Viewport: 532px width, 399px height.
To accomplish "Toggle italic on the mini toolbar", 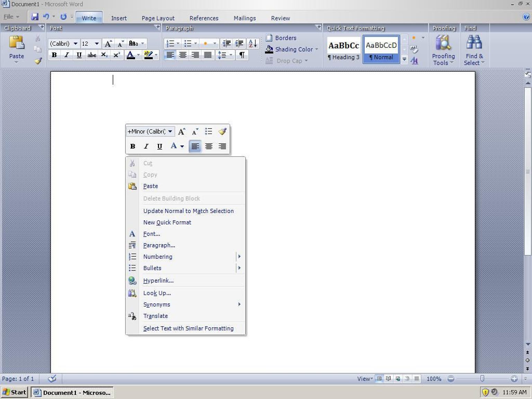I will (x=146, y=146).
